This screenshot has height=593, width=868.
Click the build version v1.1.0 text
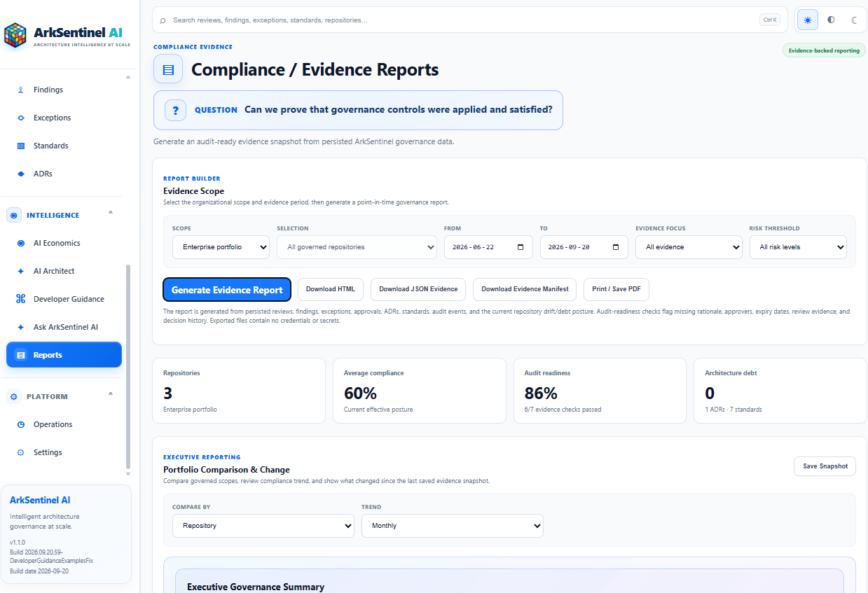coord(16,543)
